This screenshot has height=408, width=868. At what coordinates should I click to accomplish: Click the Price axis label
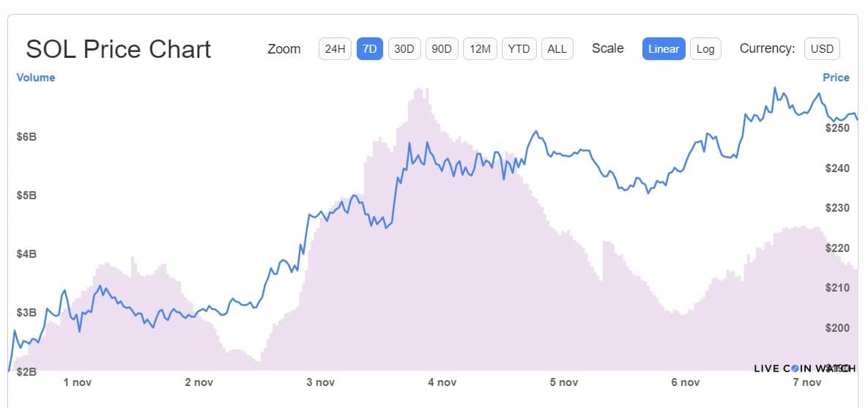[836, 78]
